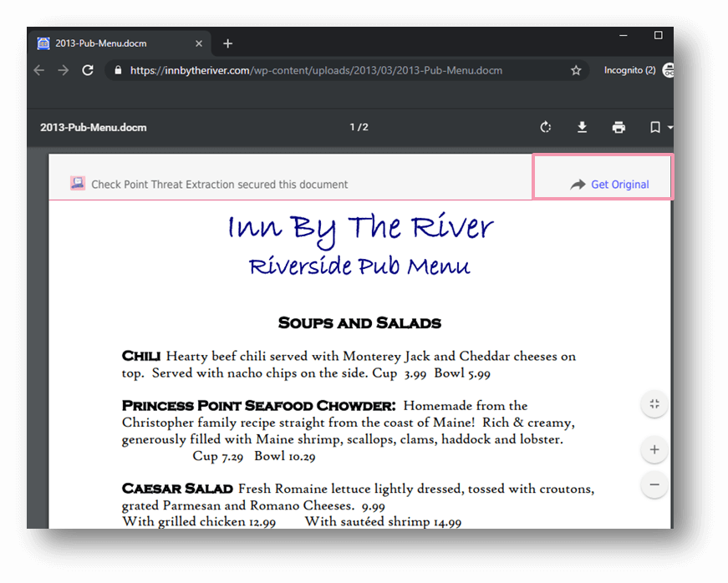728x583 pixels.
Task: Close the 2013-Pub-Menu.docm tab
Action: tap(199, 43)
